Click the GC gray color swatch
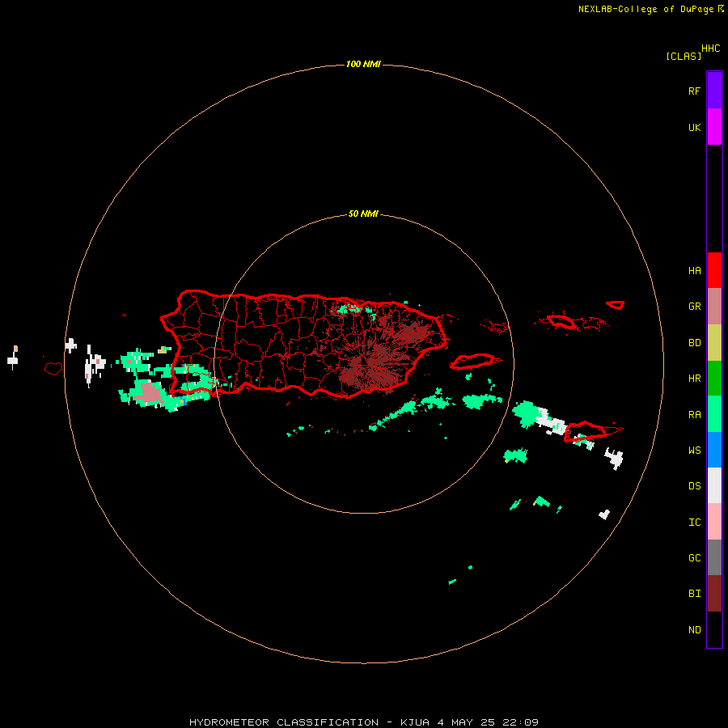The image size is (728, 728). click(x=714, y=557)
